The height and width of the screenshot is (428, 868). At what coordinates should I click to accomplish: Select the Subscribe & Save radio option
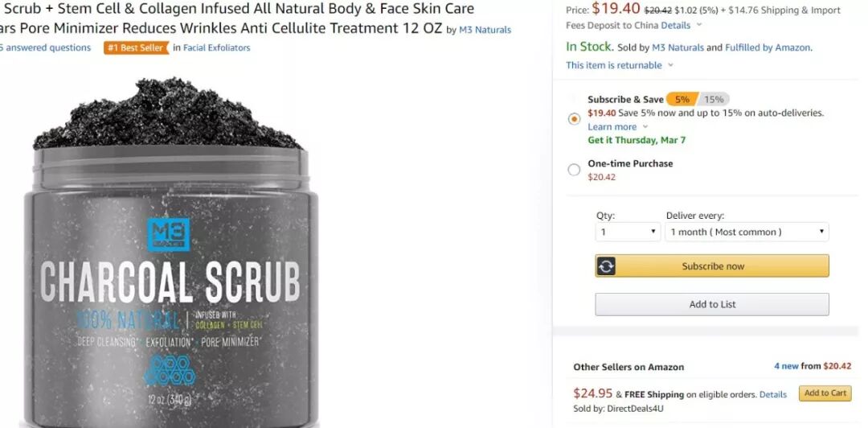(x=574, y=119)
